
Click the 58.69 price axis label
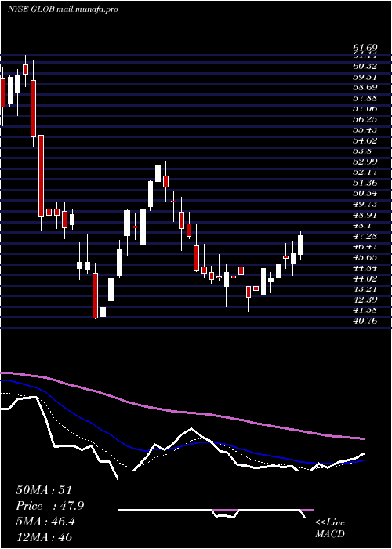[x=365, y=87]
